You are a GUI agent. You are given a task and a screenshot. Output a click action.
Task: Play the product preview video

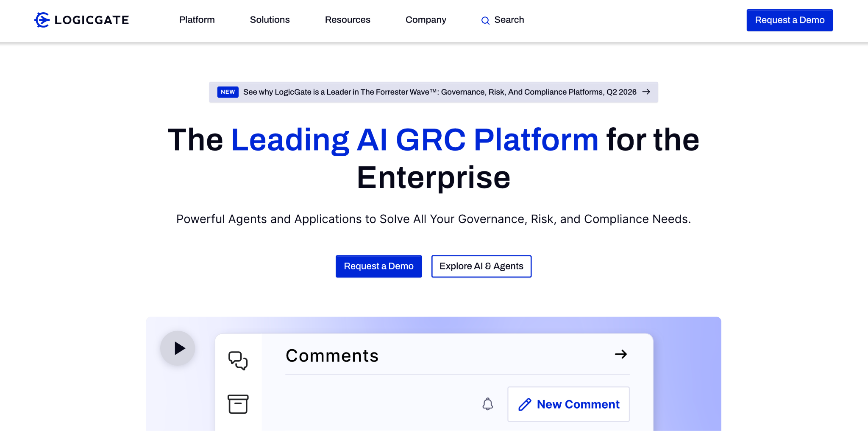(x=178, y=348)
